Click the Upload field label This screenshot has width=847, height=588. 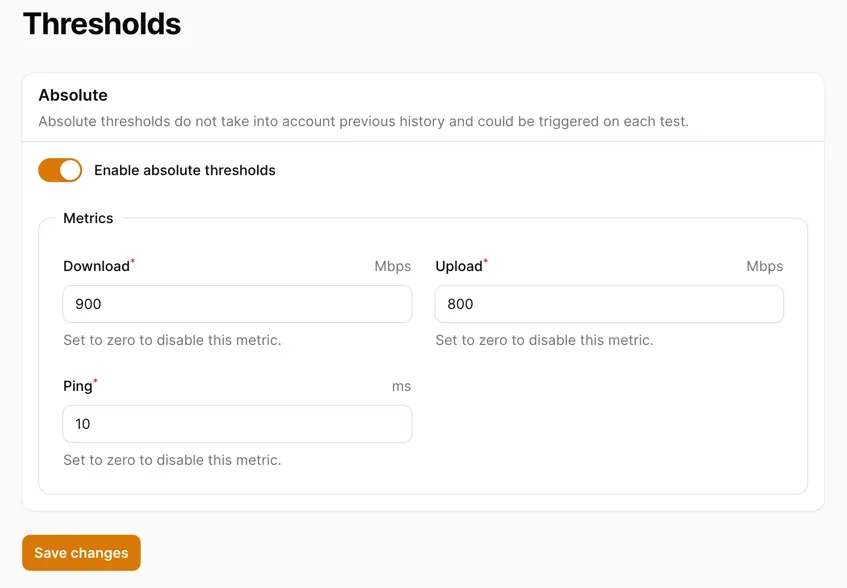tap(459, 266)
